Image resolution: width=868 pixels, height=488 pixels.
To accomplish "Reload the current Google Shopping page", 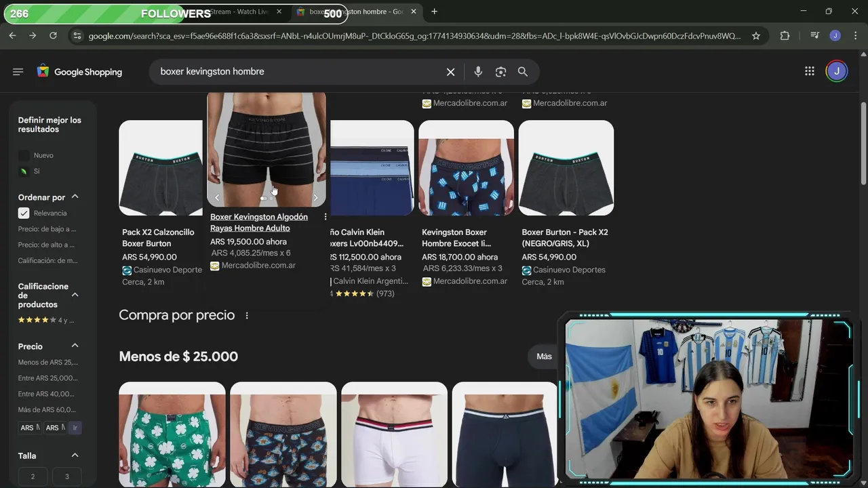I will point(53,36).
